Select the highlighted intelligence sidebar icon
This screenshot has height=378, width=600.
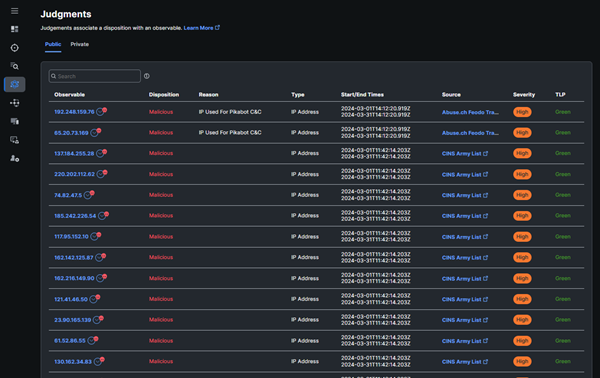[x=15, y=84]
